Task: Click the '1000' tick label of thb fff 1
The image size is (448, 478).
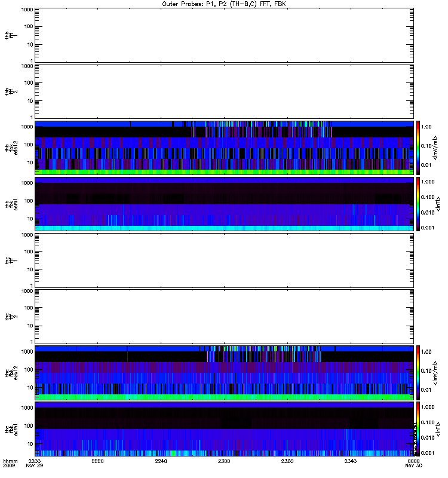Action: coord(27,10)
